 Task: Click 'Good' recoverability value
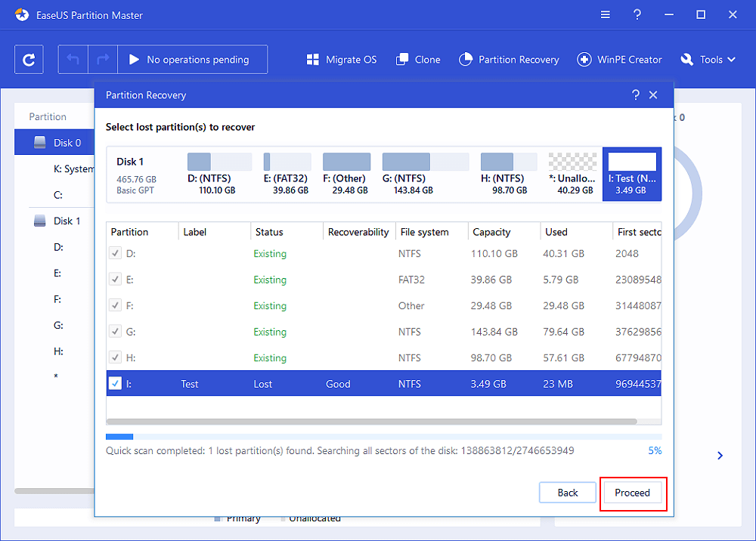338,384
